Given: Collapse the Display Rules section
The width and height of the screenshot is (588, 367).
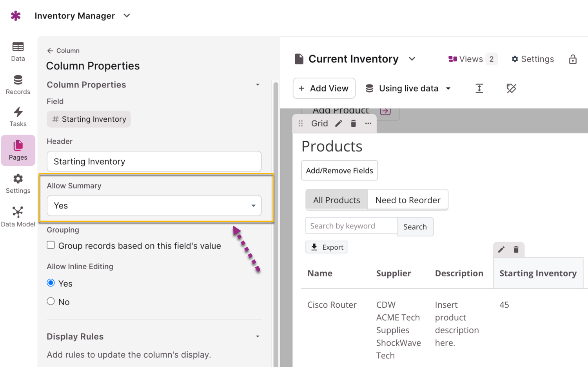Looking at the screenshot, I should (258, 336).
